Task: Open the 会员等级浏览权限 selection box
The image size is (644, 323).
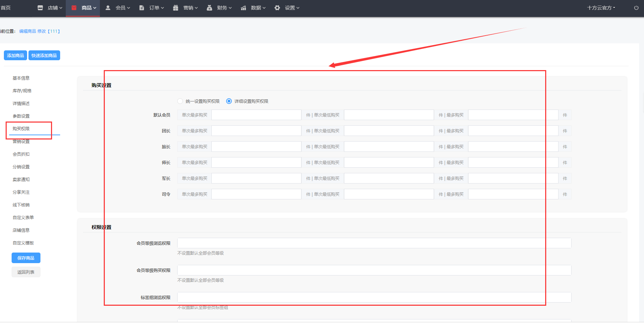Action: 374,243
